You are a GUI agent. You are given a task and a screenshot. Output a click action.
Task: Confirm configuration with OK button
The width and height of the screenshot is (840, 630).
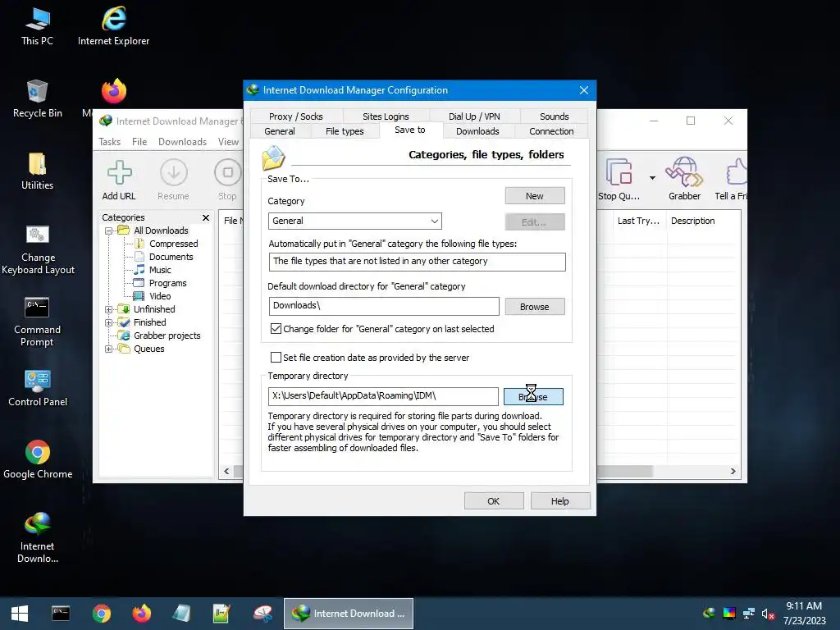[x=493, y=501]
